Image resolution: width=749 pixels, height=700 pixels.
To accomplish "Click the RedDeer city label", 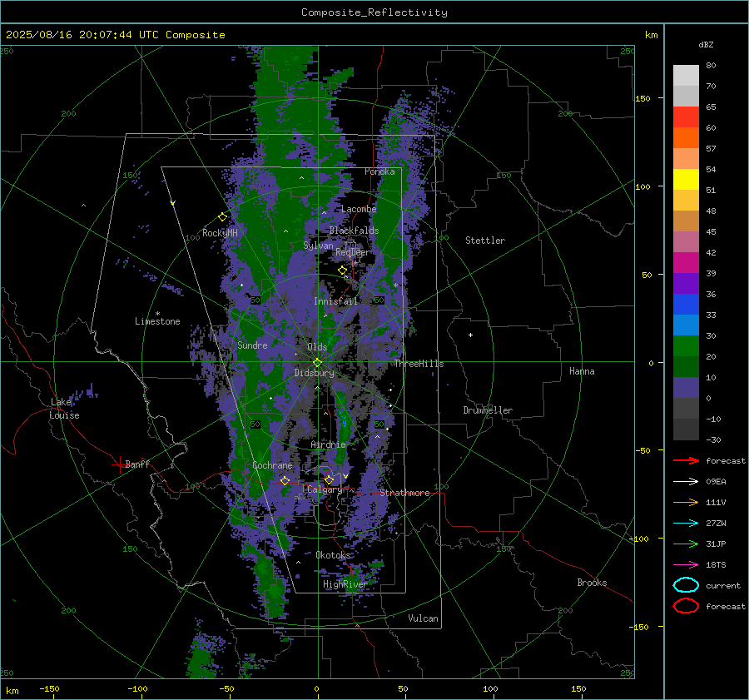I will [353, 252].
